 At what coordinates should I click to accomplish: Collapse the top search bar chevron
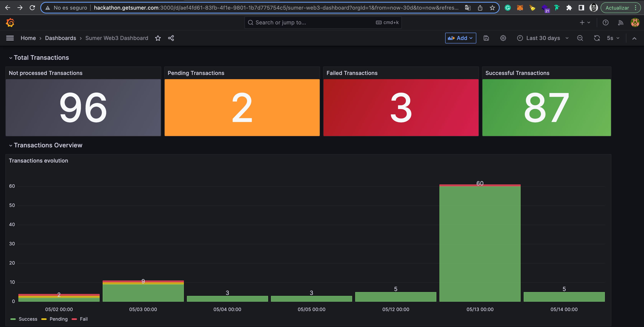[x=634, y=38]
